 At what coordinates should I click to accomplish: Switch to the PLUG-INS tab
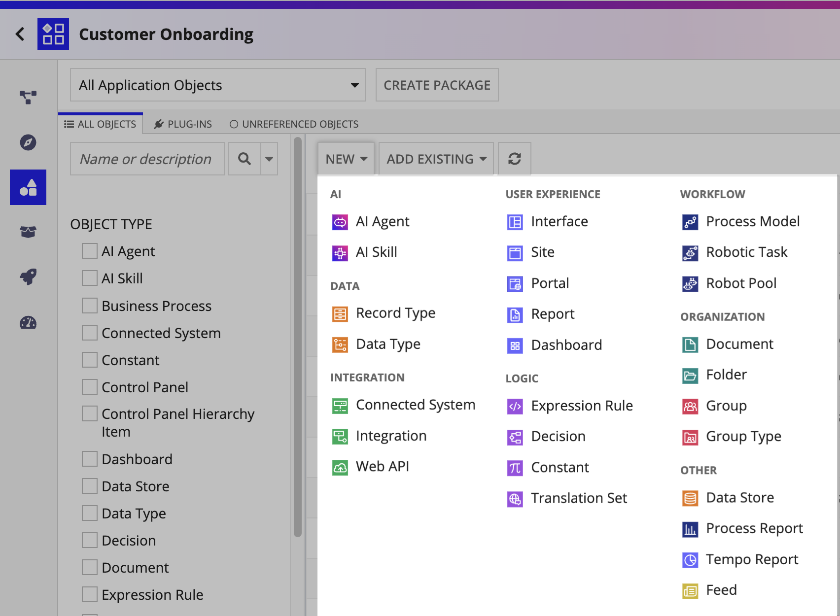click(x=183, y=124)
